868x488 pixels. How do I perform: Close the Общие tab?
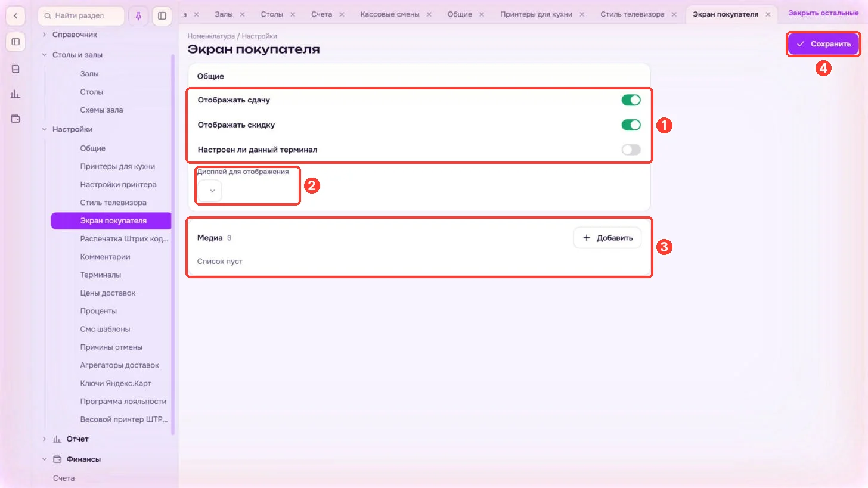tap(482, 14)
